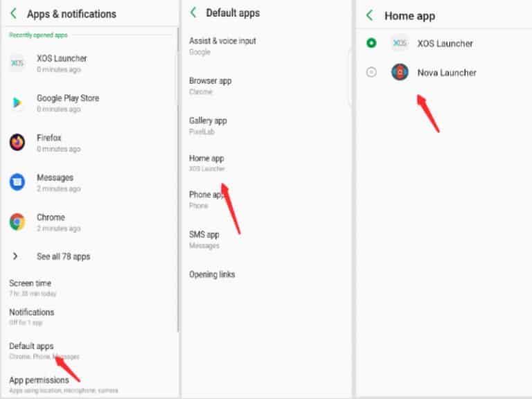Tap the Messages app icon
The width and height of the screenshot is (532, 399).
click(17, 182)
